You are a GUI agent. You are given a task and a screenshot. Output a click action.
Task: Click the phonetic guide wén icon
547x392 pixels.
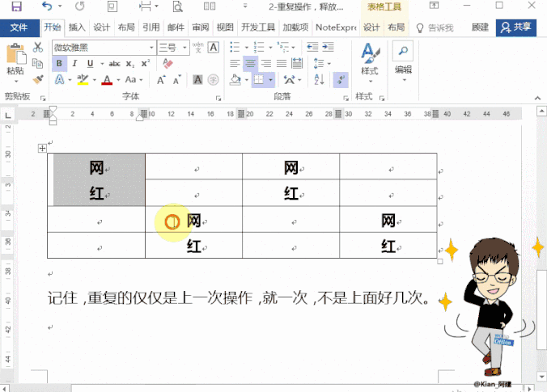tap(197, 47)
